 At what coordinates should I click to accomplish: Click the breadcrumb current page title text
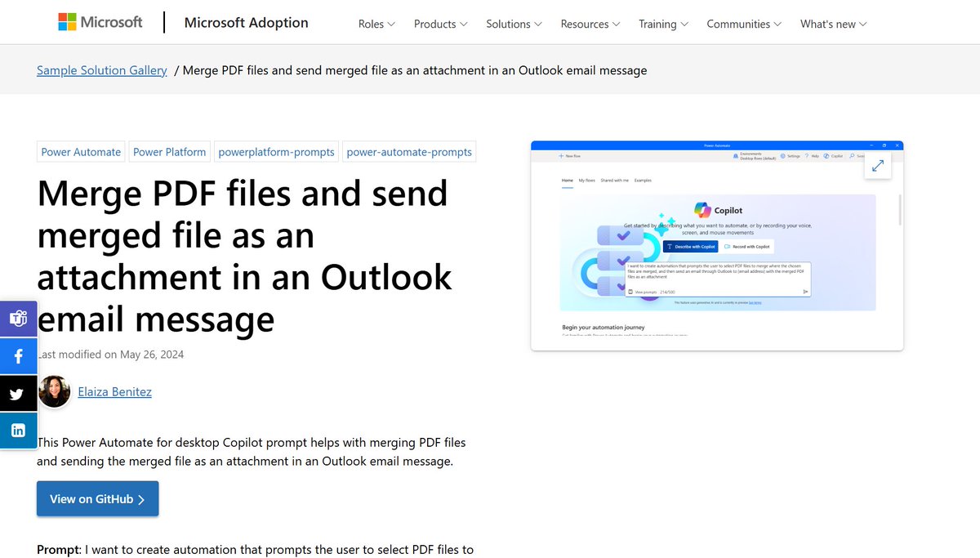pyautogui.click(x=415, y=70)
